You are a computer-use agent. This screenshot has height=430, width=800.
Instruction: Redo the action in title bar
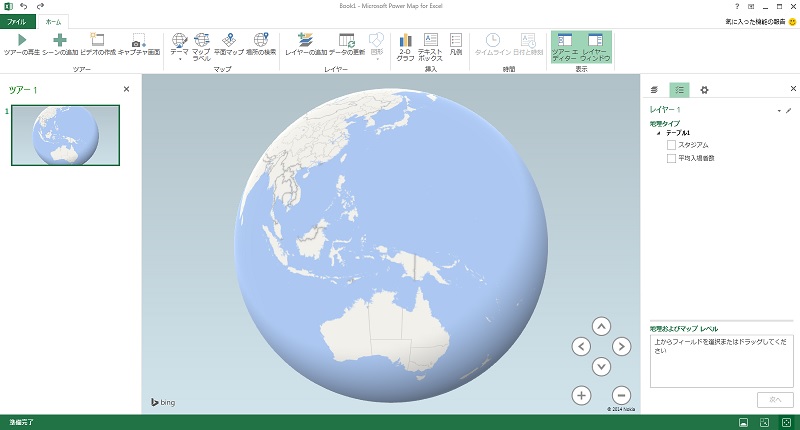click(40, 6)
